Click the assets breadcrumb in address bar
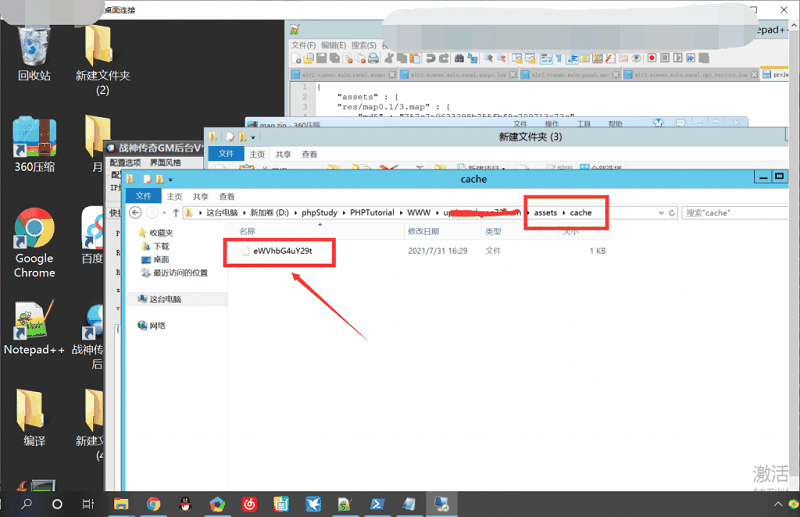Viewport: 800px width, 517px height. tap(545, 213)
